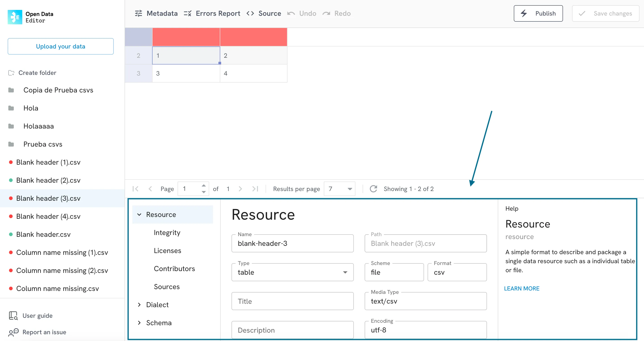644x341 pixels.
Task: Click the Redo icon
Action: coord(327,13)
